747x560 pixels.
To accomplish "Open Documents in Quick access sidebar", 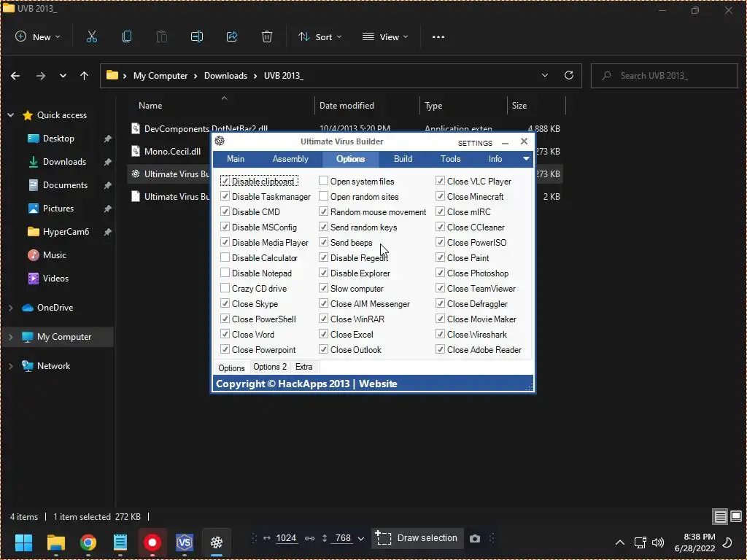I will [x=65, y=185].
